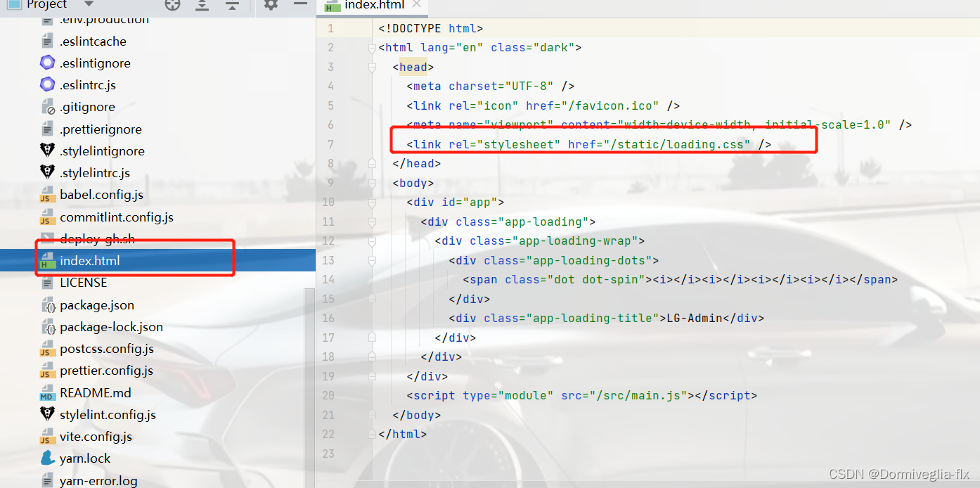The image size is (980, 488).
Task: Click the <!DOCTYPE html> declaration
Action: tap(431, 28)
